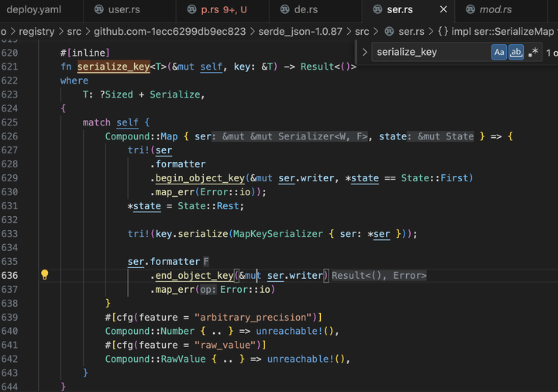Screen dimensions: 558x392
Task: Toggle Use Regular Expression in find
Action: click(x=533, y=52)
